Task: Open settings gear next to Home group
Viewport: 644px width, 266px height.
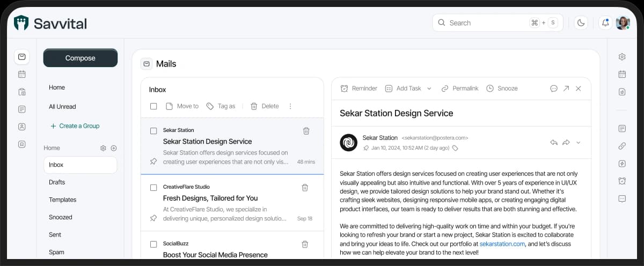Action: pos(103,148)
